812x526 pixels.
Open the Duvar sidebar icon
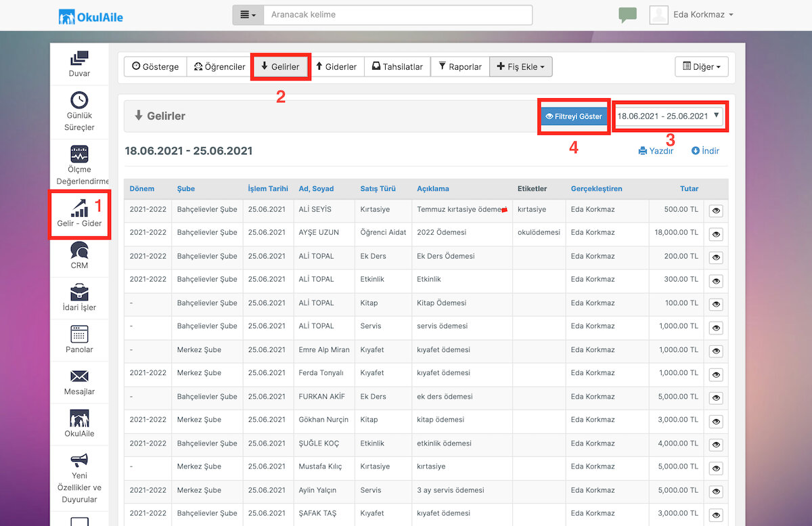[79, 59]
